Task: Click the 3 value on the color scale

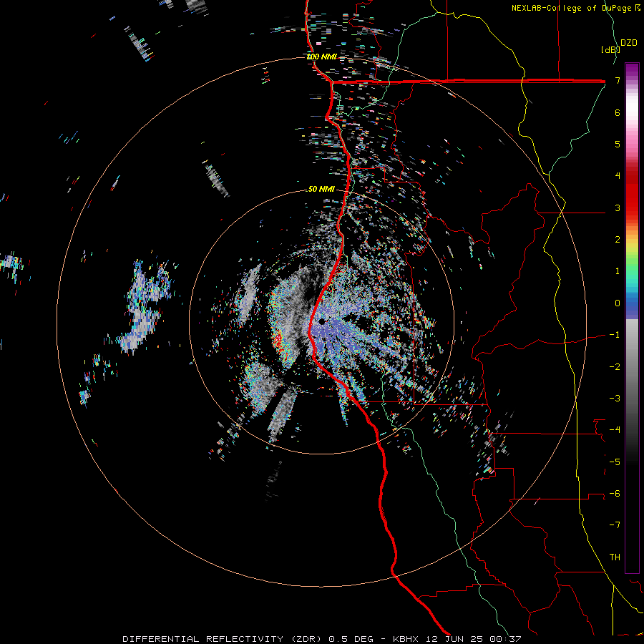Action: tap(618, 208)
